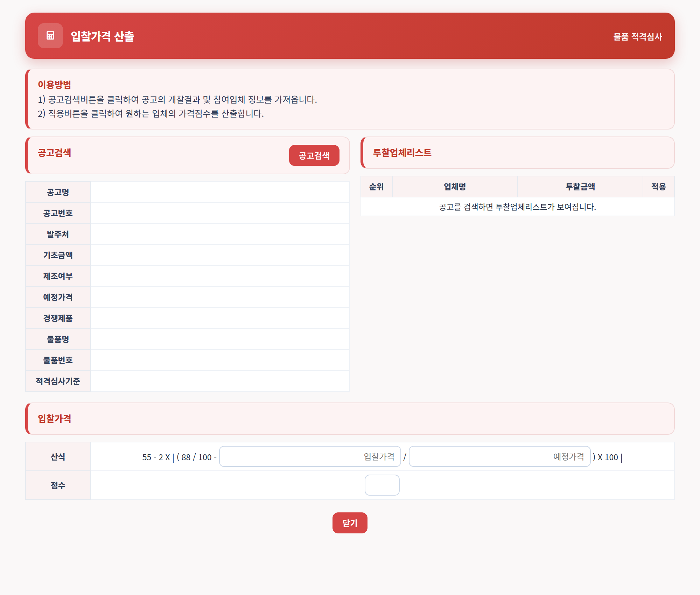
Task: Click the 이용방법 instructions heading
Action: click(54, 84)
